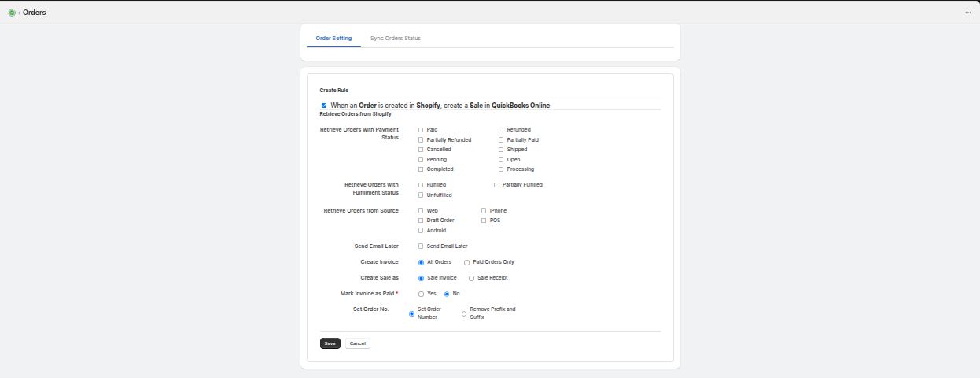Image resolution: width=980 pixels, height=378 pixels.
Task: Click the Create Rule heading
Action: click(333, 91)
